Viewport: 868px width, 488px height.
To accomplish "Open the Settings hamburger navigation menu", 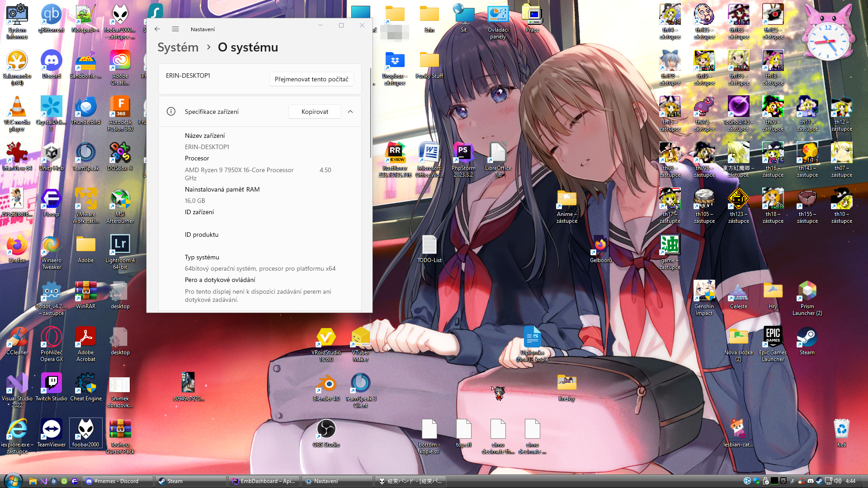I will [175, 29].
